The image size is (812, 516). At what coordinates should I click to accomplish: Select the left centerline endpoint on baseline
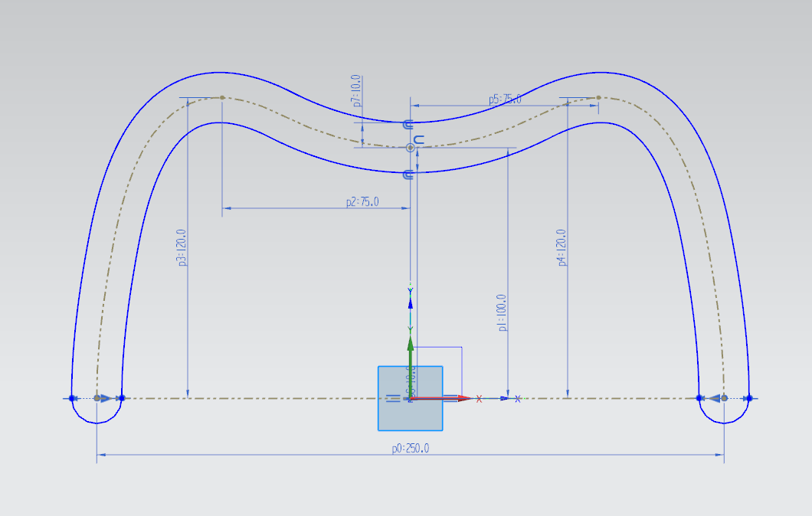pyautogui.click(x=97, y=398)
